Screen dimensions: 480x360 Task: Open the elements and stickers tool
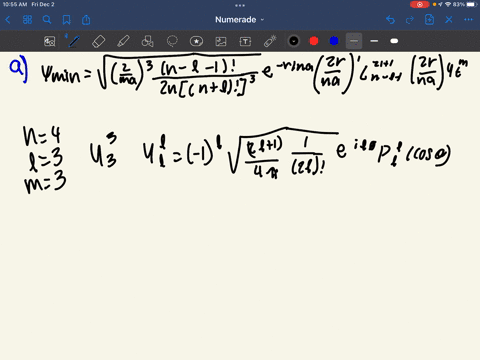(196, 41)
